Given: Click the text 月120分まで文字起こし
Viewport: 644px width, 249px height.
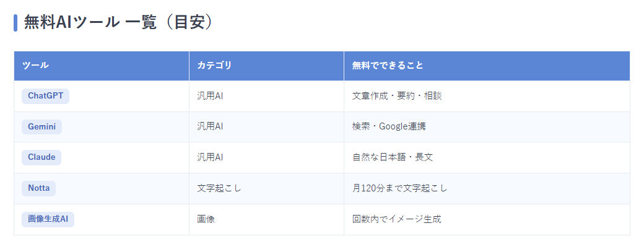Looking at the screenshot, I should pos(399,188).
